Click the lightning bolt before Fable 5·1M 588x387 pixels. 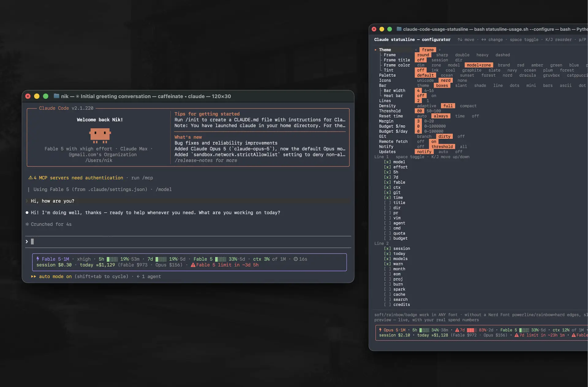[38, 259]
